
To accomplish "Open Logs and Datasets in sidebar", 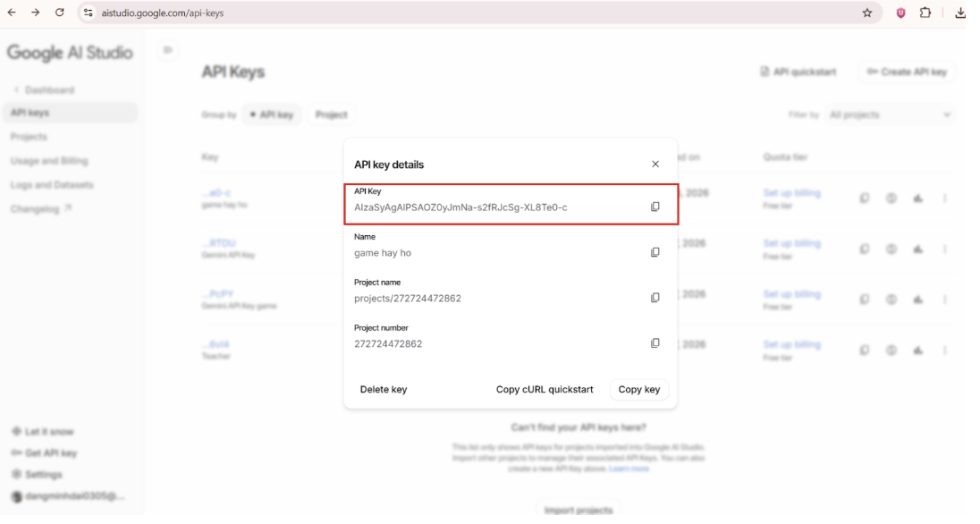I will (52, 185).
